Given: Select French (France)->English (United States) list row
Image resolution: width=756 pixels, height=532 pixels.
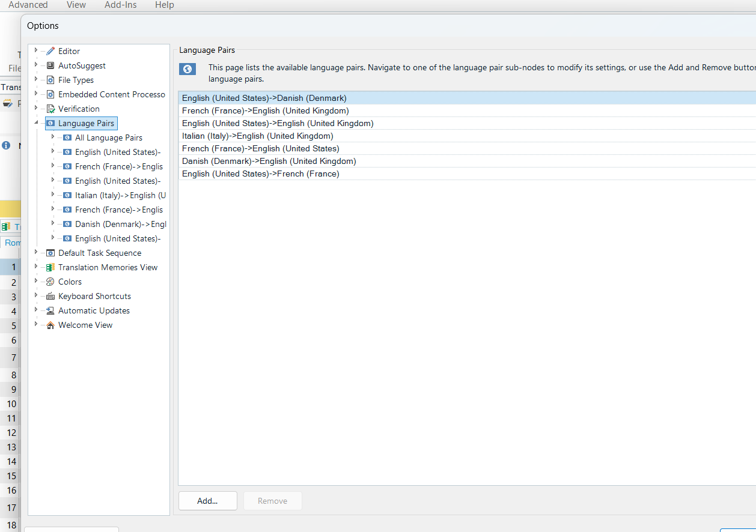Looking at the screenshot, I should point(467,148).
